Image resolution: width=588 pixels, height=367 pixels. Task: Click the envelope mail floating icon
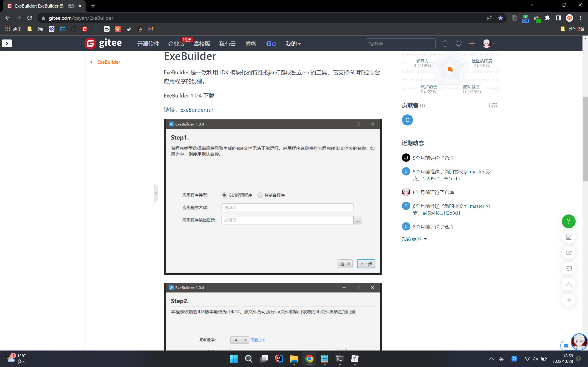point(568,253)
